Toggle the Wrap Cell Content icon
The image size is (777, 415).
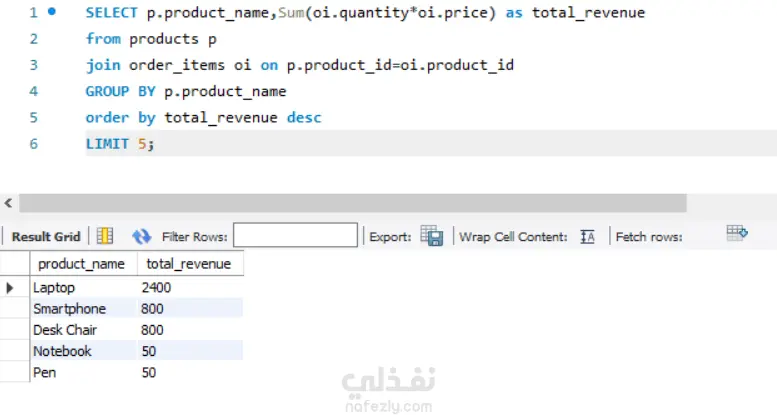pos(588,237)
